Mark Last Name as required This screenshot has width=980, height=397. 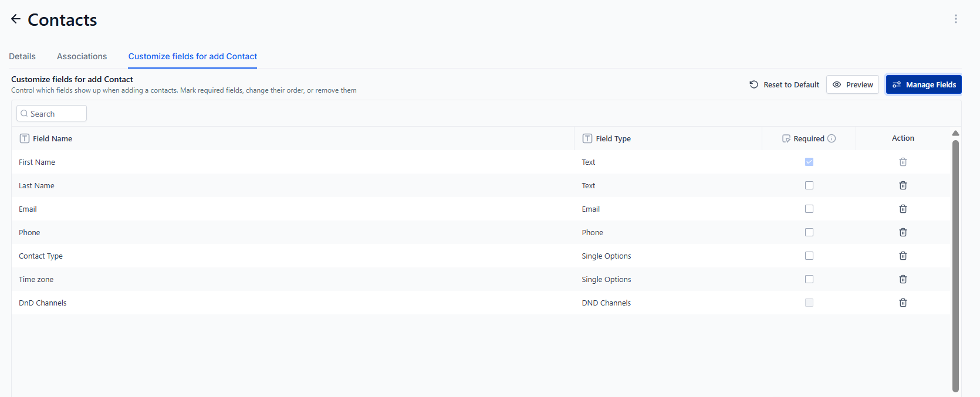pyautogui.click(x=809, y=185)
